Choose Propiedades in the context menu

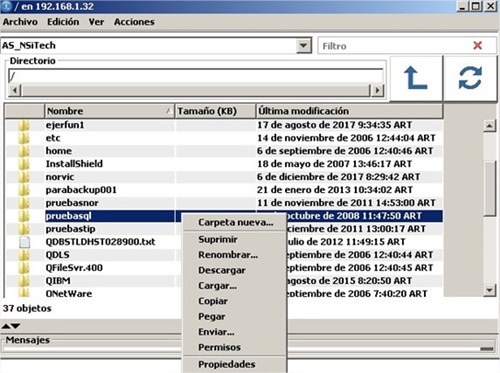click(x=235, y=364)
